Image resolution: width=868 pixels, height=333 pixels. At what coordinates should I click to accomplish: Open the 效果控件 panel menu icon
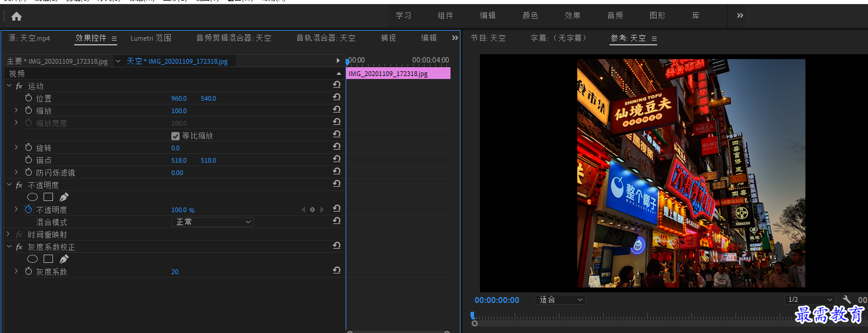pos(114,38)
